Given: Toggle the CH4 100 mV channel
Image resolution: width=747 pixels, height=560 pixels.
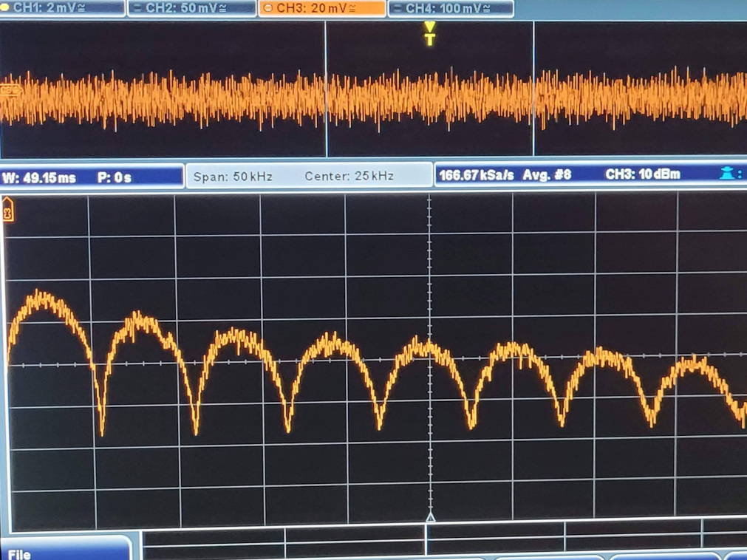Looking at the screenshot, I should coord(451,8).
